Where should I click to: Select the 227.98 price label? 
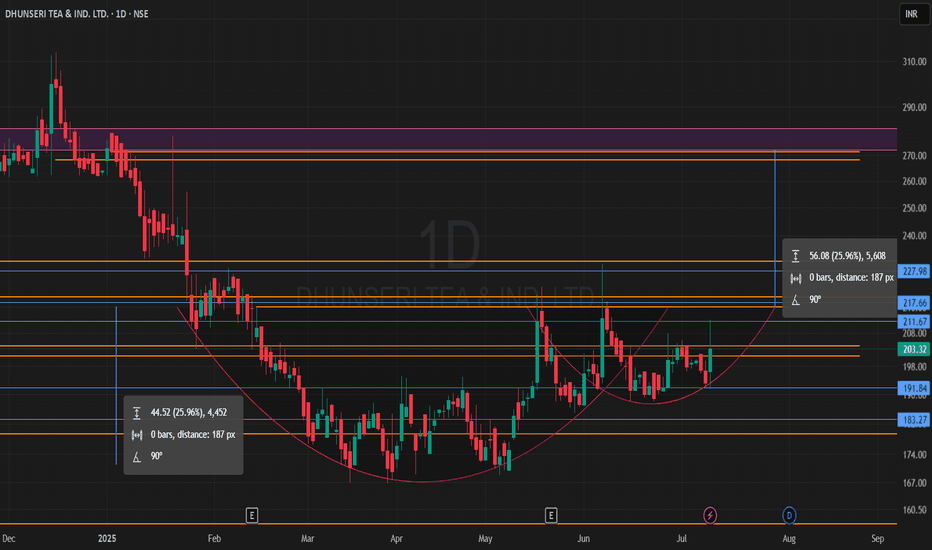914,271
